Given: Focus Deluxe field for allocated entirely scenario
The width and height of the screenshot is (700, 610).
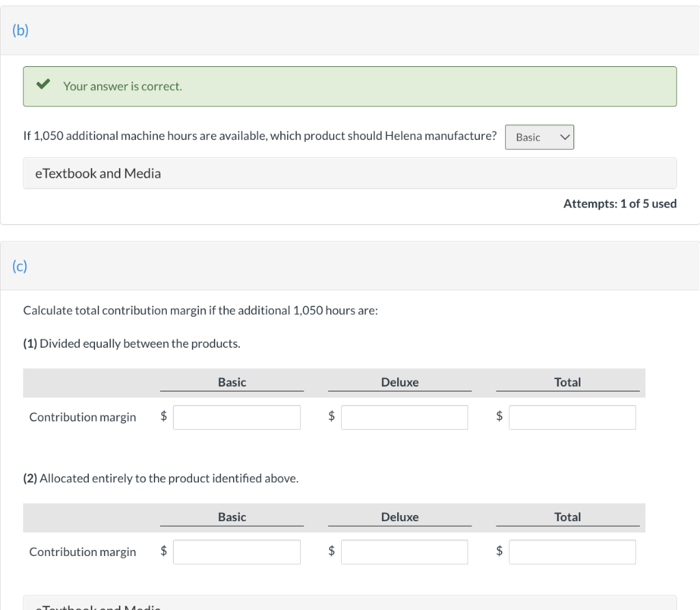Looking at the screenshot, I should (405, 552).
